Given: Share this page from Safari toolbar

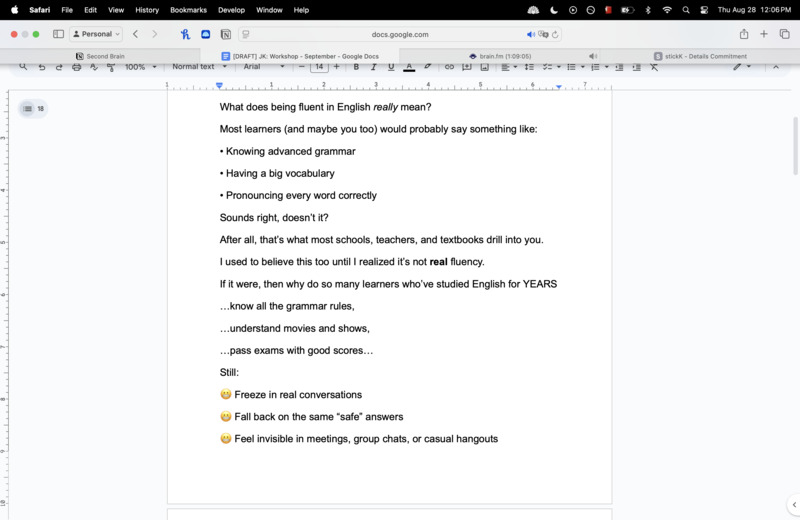Looking at the screenshot, I should tap(744, 34).
